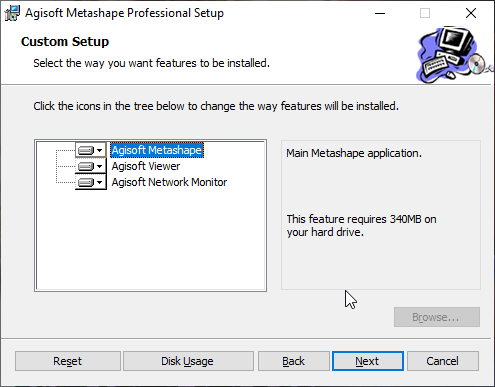Image resolution: width=495 pixels, height=387 pixels.
Task: Select the Agisoft Metashape tree entry
Action: [x=157, y=150]
